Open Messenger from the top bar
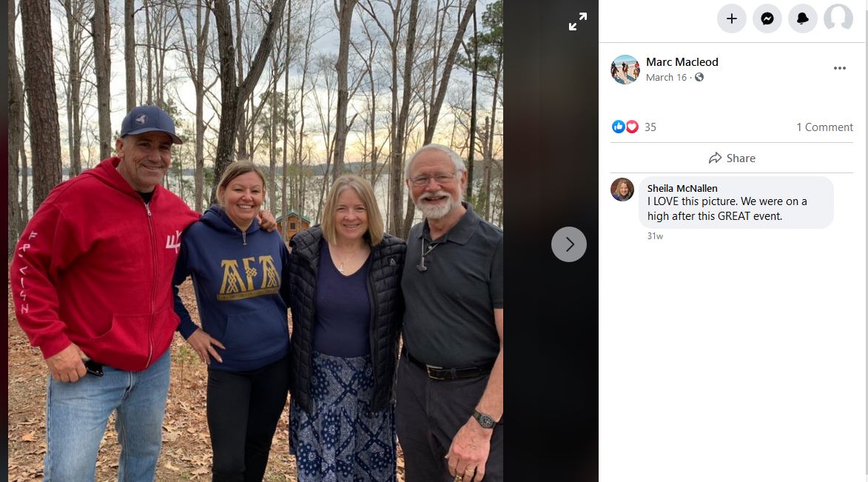Screen dimensions: 868x482 (767, 19)
